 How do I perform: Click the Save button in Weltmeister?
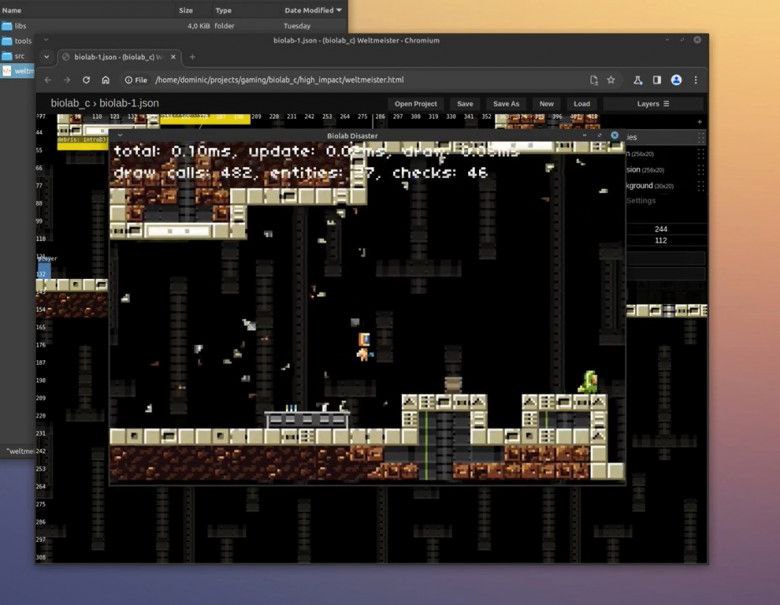click(x=465, y=104)
